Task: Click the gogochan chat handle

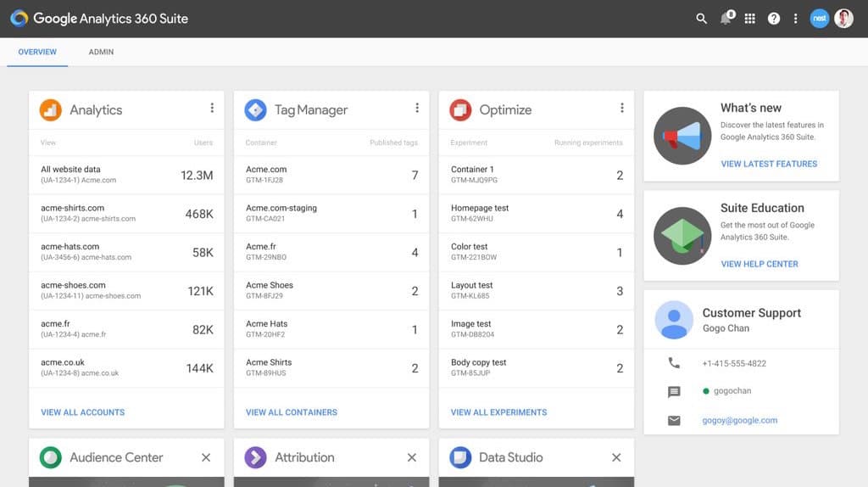Action: (x=732, y=390)
